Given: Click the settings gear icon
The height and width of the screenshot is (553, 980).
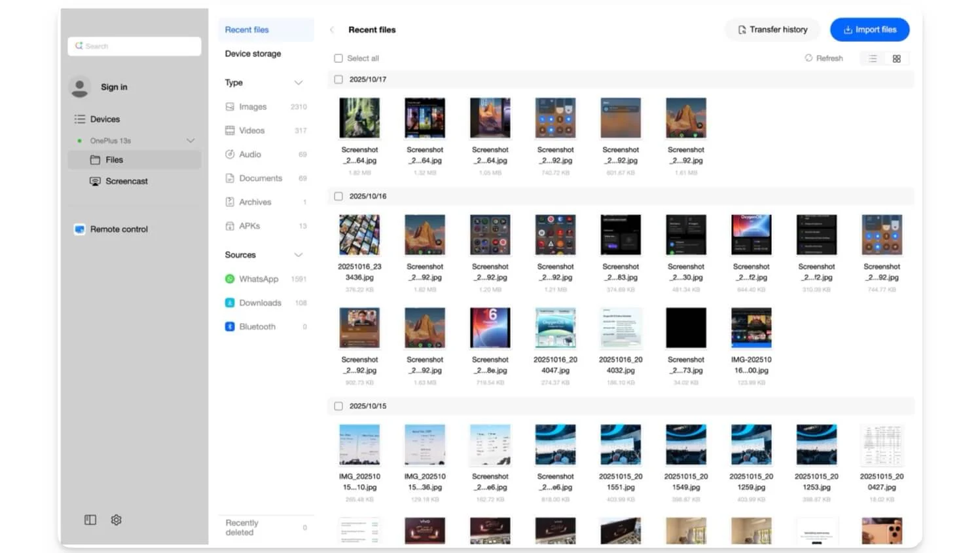Looking at the screenshot, I should click(x=116, y=520).
